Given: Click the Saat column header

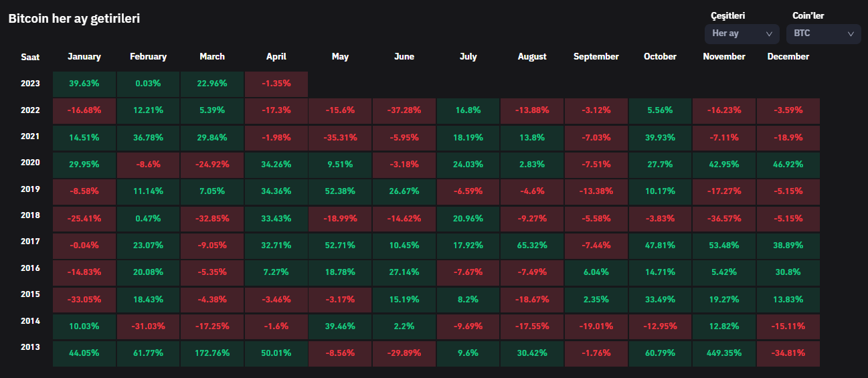Looking at the screenshot, I should [x=30, y=57].
